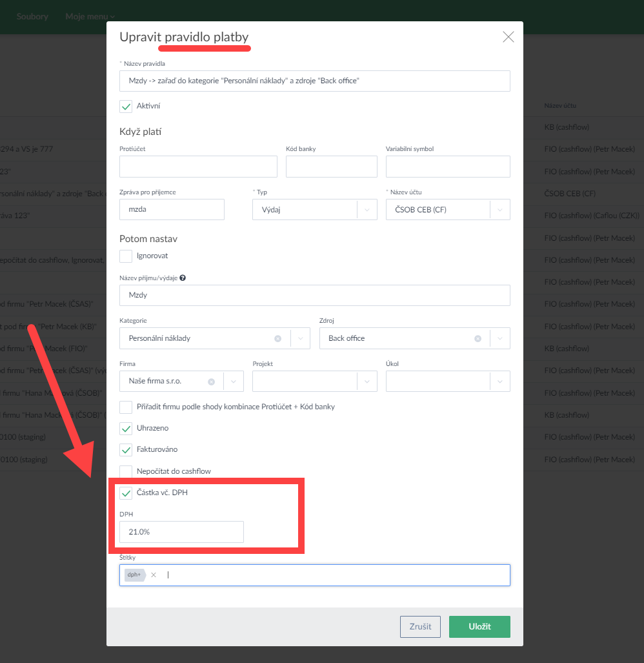Clear the Kategorie Personální náklady selection
The height and width of the screenshot is (663, 644).
[x=277, y=338]
